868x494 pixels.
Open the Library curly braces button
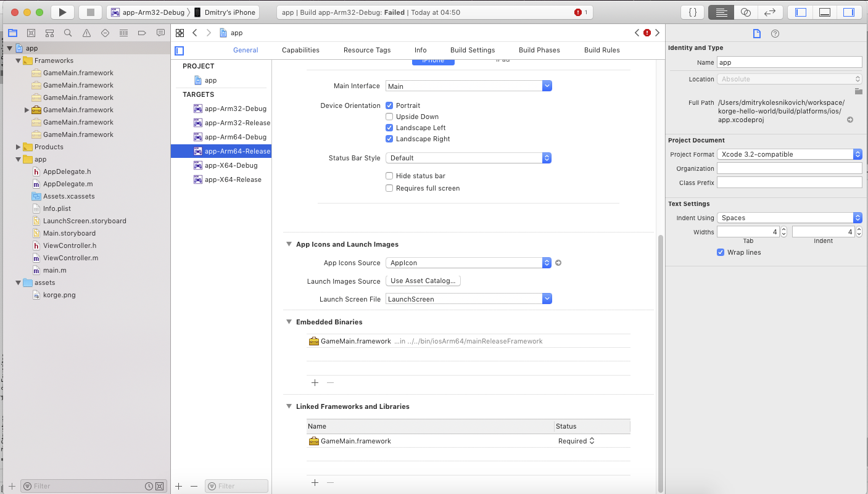(692, 12)
